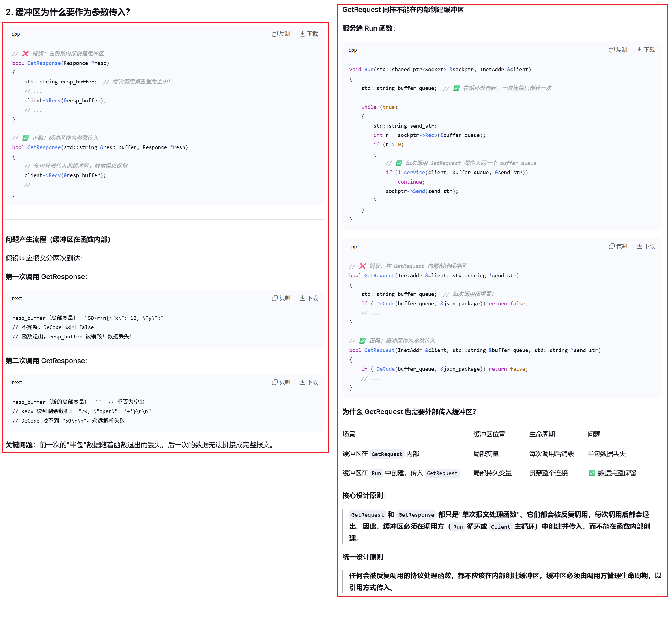Download the Run function code block
The width and height of the screenshot is (672, 626).
646,50
